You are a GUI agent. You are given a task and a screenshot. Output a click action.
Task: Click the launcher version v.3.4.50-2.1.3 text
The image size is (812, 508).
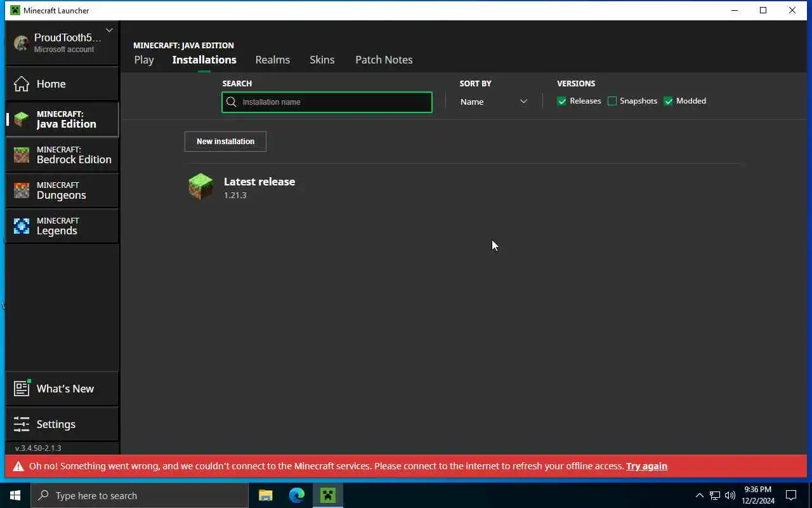[x=38, y=448]
